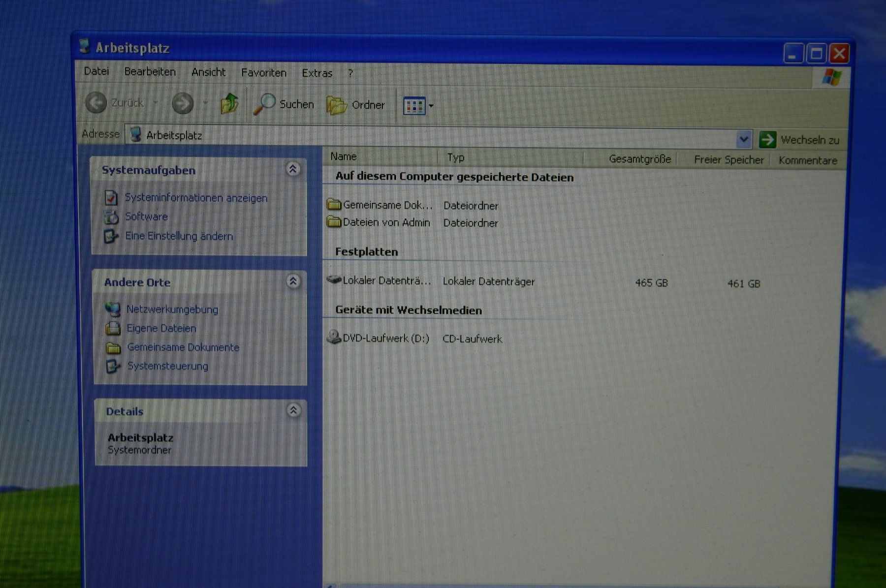Click the Systeminformationen anzeigen icon
Viewport: 886px width, 588px height.
pos(111,197)
